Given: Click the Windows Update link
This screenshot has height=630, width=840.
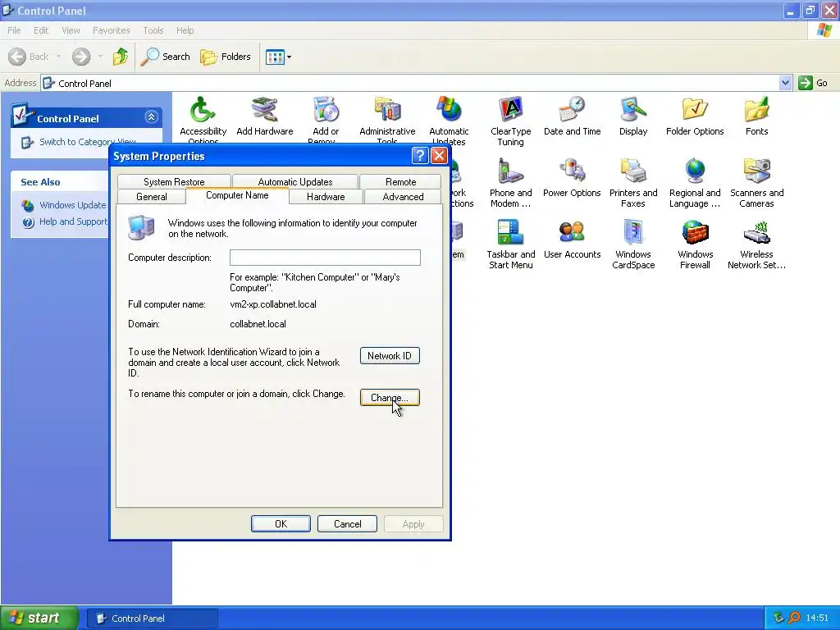Looking at the screenshot, I should point(64,205).
